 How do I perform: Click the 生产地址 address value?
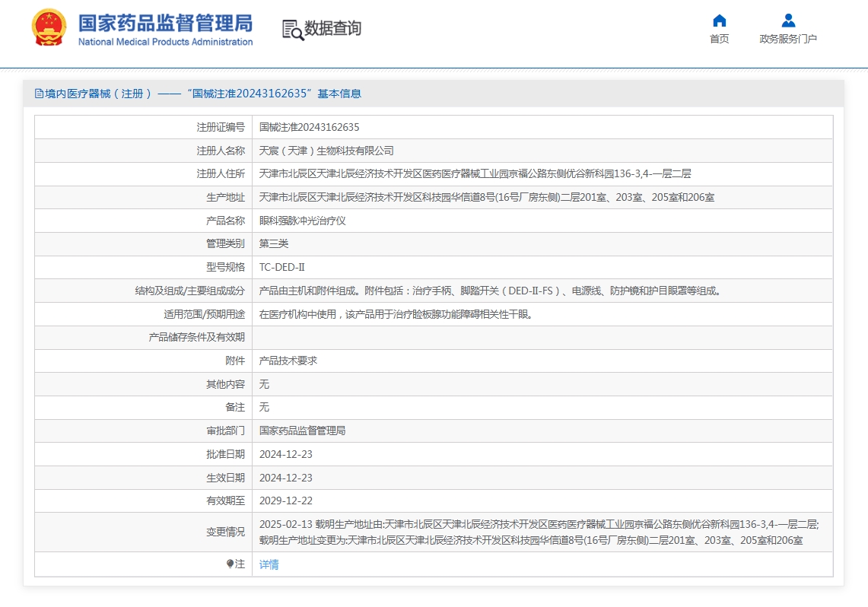487,198
